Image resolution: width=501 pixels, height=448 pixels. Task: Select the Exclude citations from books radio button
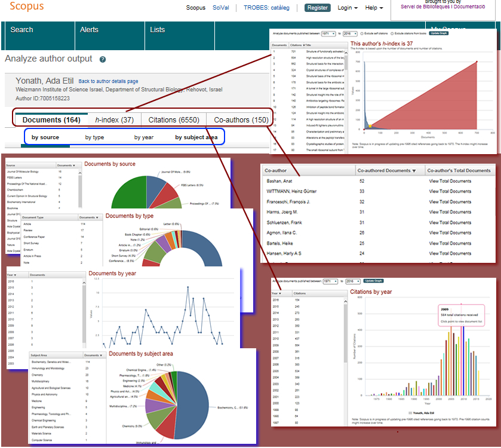coord(392,33)
